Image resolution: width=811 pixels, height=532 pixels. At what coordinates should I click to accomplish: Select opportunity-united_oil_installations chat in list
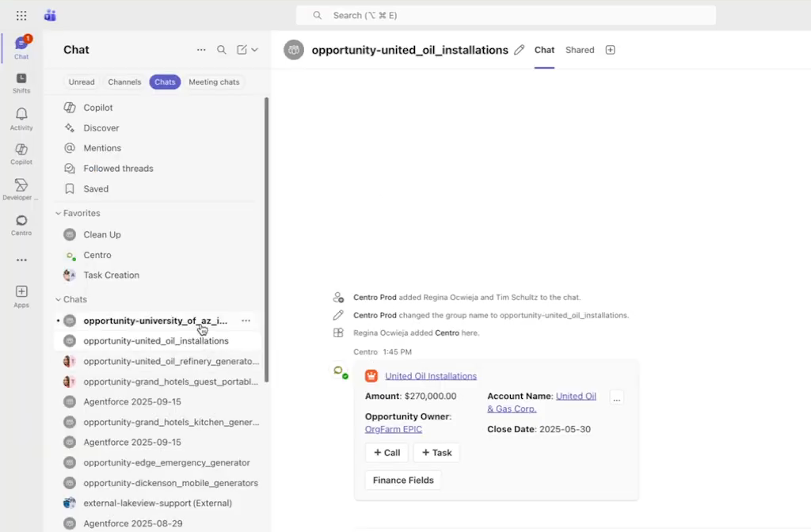tap(158, 340)
